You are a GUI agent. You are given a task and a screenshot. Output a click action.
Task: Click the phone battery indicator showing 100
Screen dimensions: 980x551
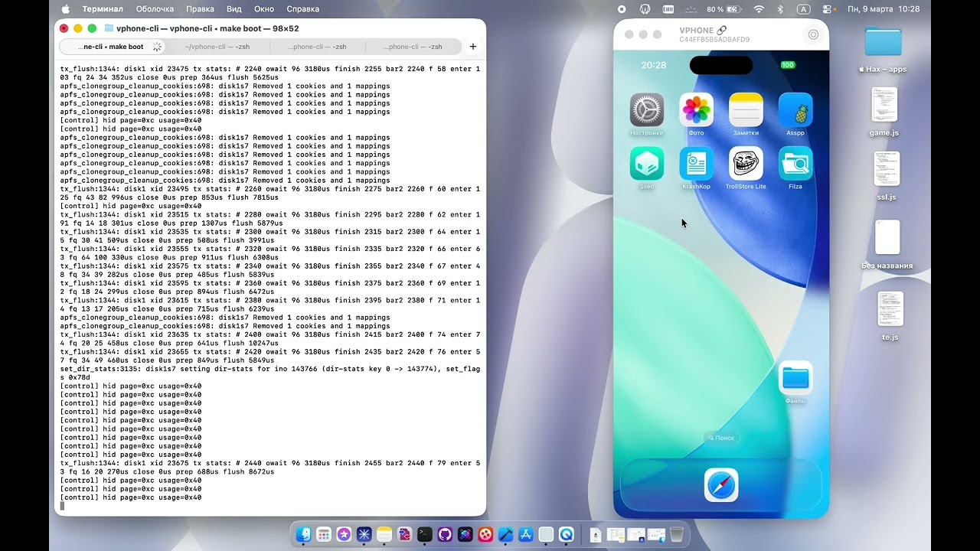[x=788, y=65]
